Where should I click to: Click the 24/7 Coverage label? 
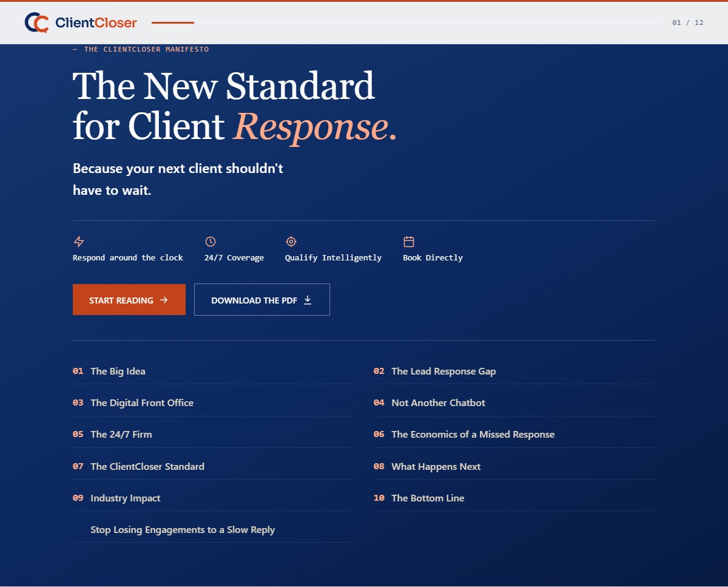(x=234, y=257)
